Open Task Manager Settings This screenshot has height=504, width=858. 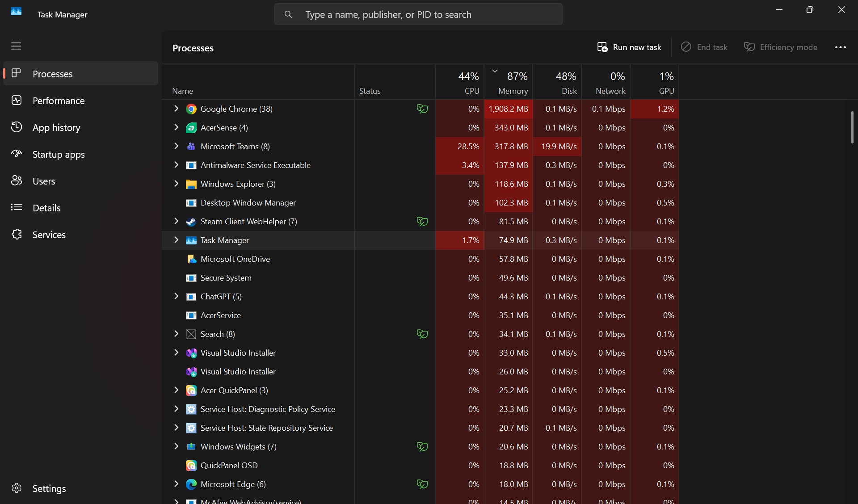click(49, 488)
